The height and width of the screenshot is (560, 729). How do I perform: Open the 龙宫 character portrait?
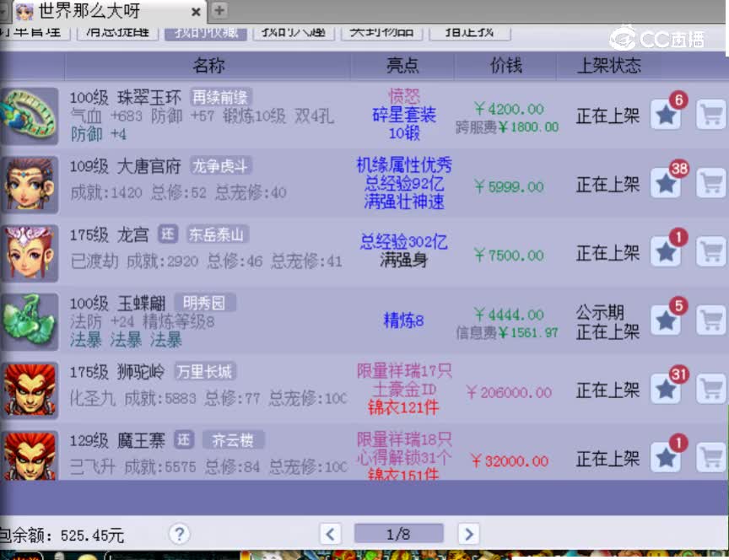click(x=30, y=253)
